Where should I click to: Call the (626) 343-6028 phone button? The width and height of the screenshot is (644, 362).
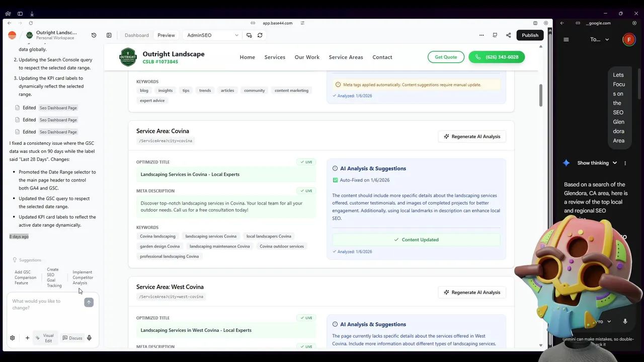tap(497, 57)
